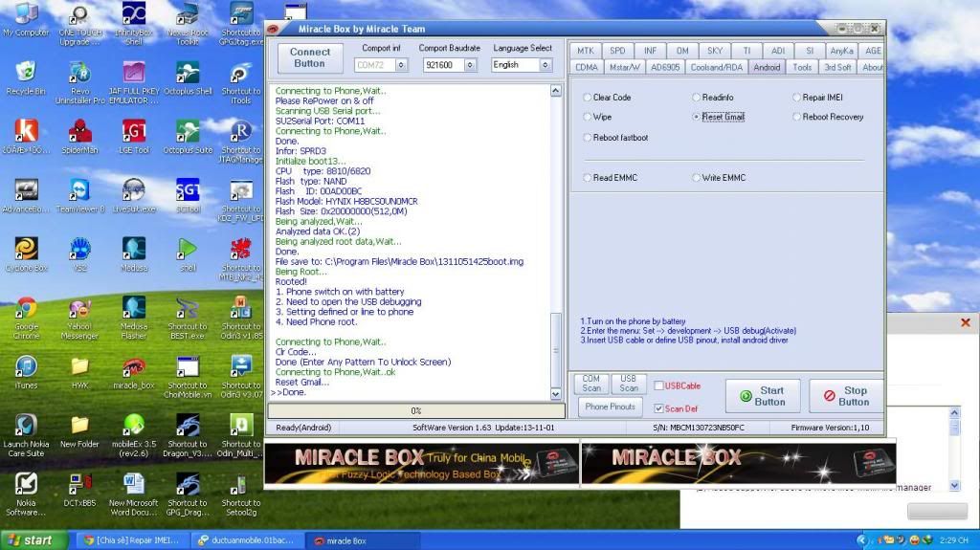Launch miracle_box desktop shortcut
Screen dimensions: 980x550
coord(134,372)
